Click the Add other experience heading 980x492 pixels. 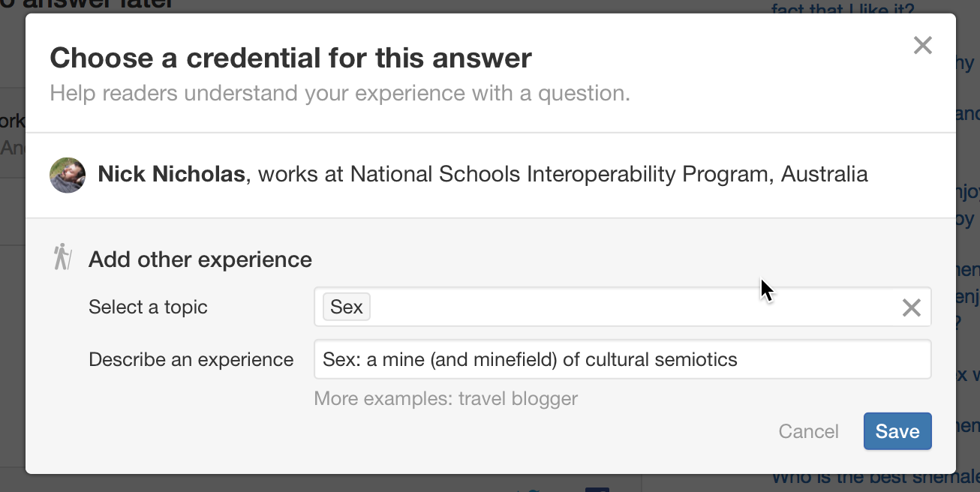200,259
